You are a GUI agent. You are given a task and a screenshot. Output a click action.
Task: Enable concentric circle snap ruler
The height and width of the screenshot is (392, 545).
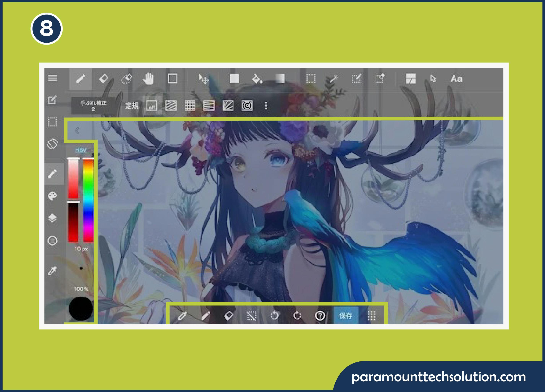click(x=247, y=105)
